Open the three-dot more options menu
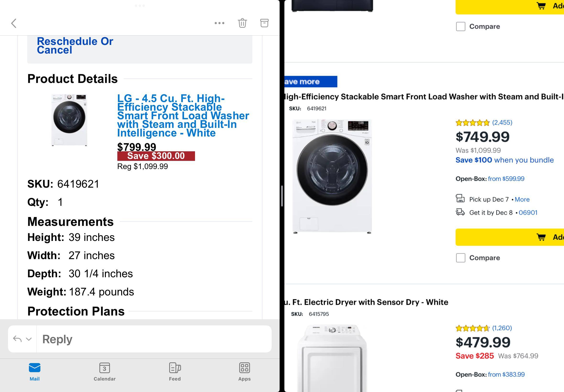 (219, 23)
